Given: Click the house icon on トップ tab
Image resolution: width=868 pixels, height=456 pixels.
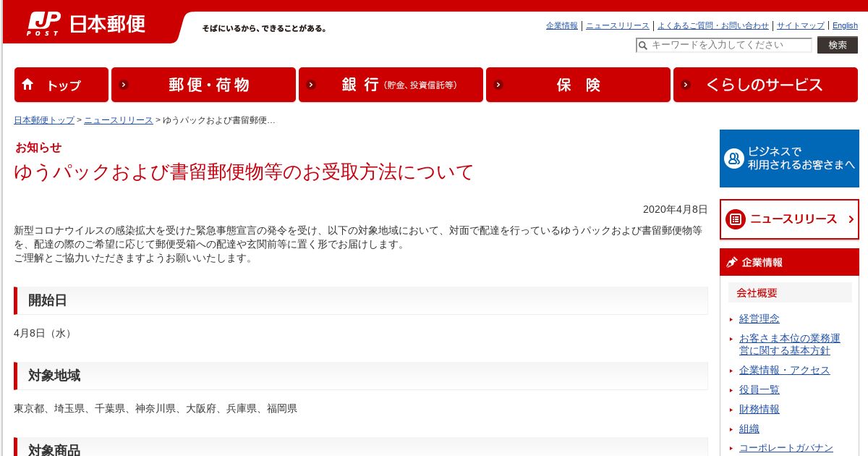Looking at the screenshot, I should point(28,84).
